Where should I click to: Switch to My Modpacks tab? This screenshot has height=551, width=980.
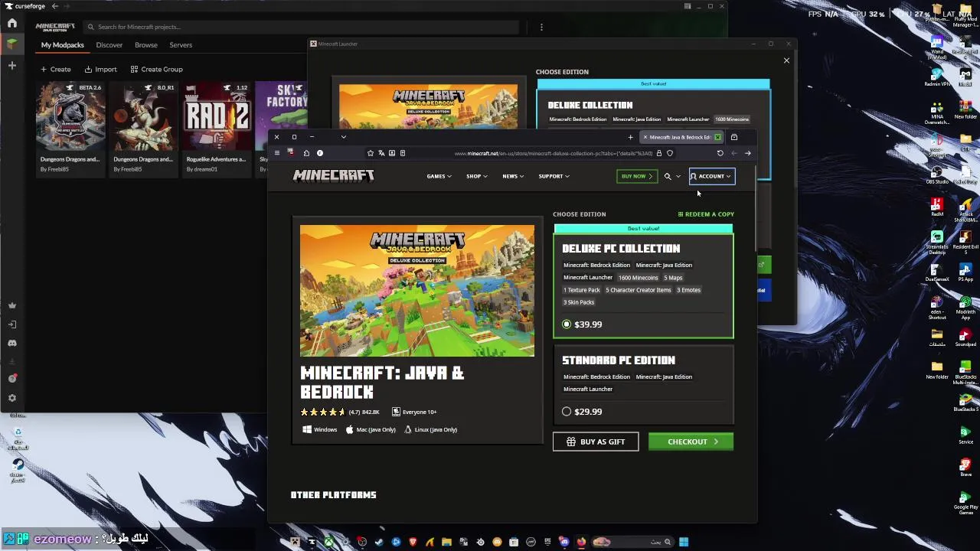(63, 45)
